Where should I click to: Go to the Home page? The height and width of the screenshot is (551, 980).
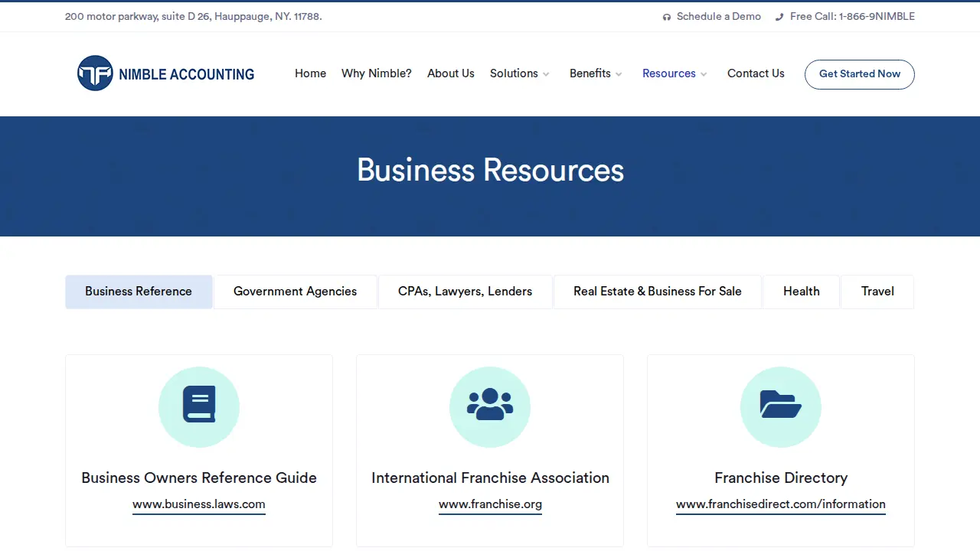(x=310, y=73)
